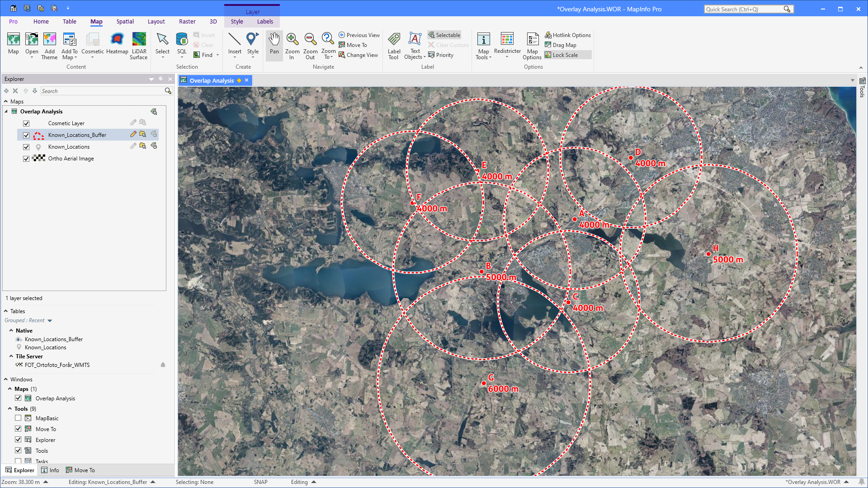Open the Map tool in the Content group

click(x=14, y=44)
